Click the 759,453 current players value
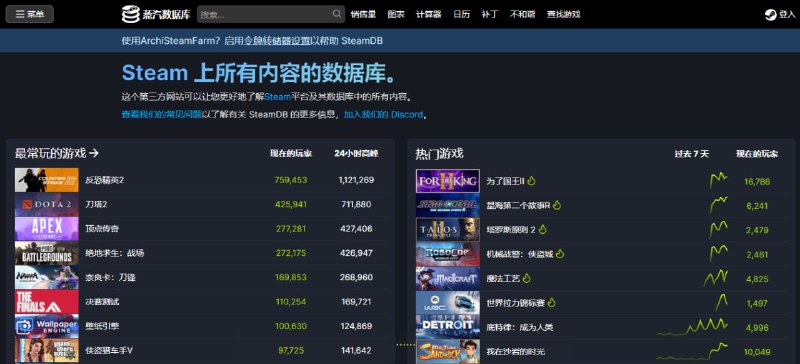 291,180
